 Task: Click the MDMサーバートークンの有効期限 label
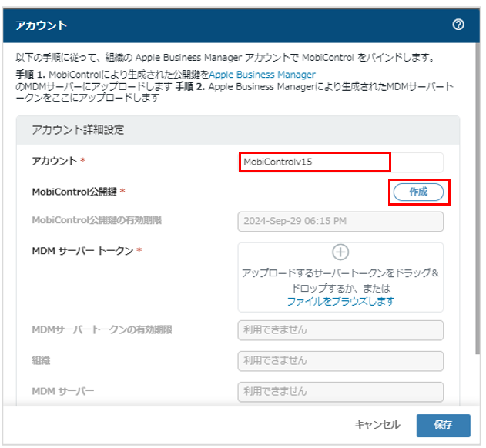tap(102, 329)
